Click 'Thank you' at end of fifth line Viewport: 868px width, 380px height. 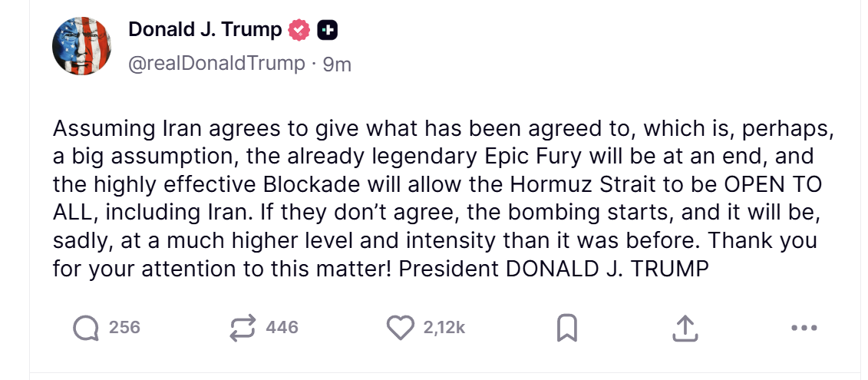click(763, 242)
